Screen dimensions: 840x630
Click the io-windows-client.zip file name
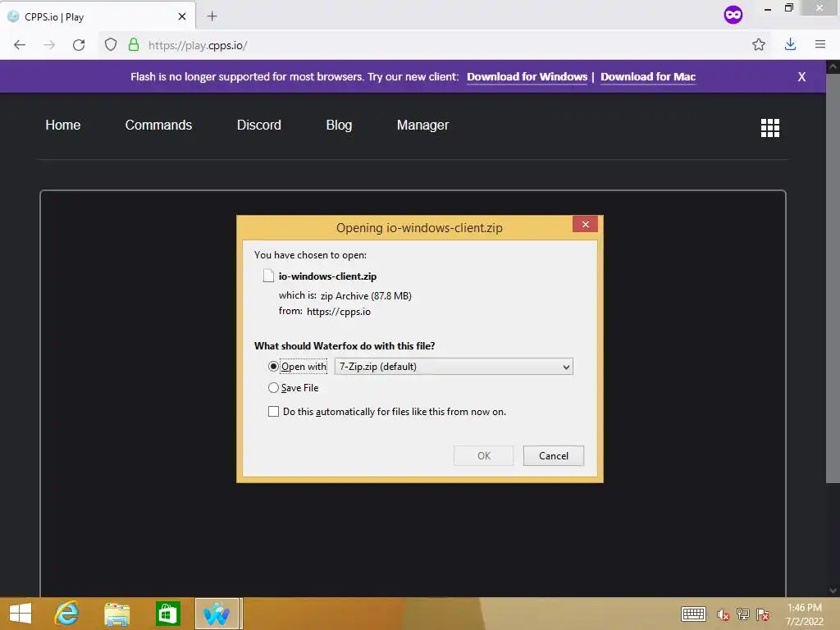pyautogui.click(x=327, y=276)
